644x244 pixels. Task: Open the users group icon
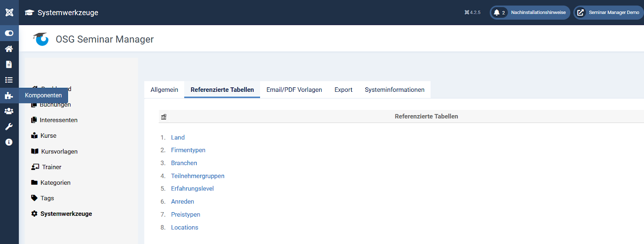click(x=9, y=111)
